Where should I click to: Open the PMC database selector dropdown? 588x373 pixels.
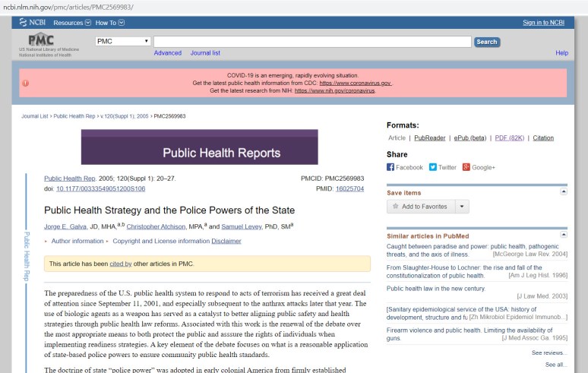[x=122, y=41]
